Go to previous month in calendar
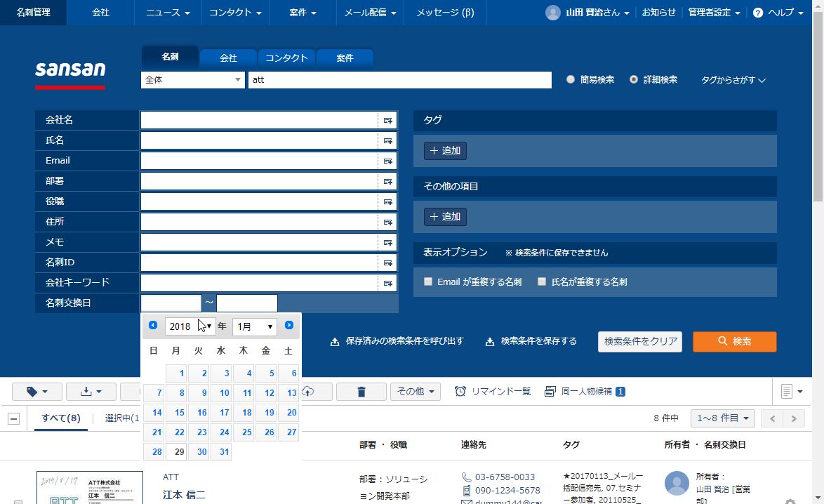The image size is (824, 504). 153,325
